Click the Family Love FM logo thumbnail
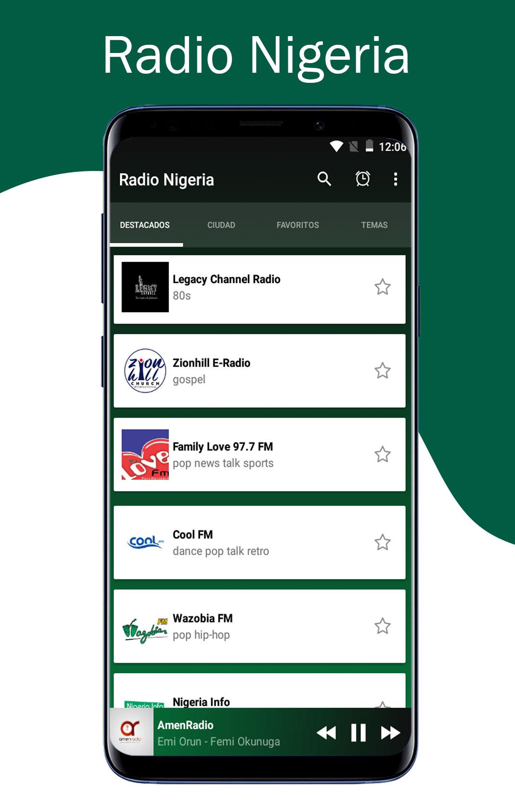Image resolution: width=515 pixels, height=812 pixels. [145, 455]
